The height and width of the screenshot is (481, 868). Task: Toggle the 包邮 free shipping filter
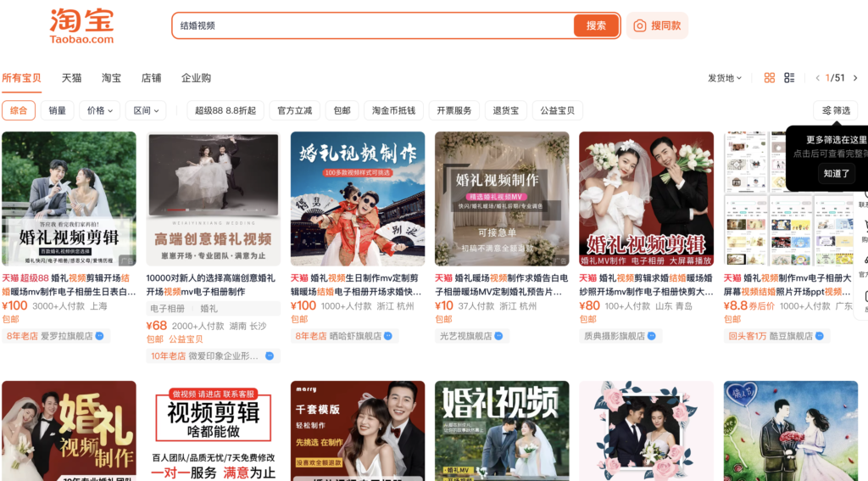coord(342,110)
